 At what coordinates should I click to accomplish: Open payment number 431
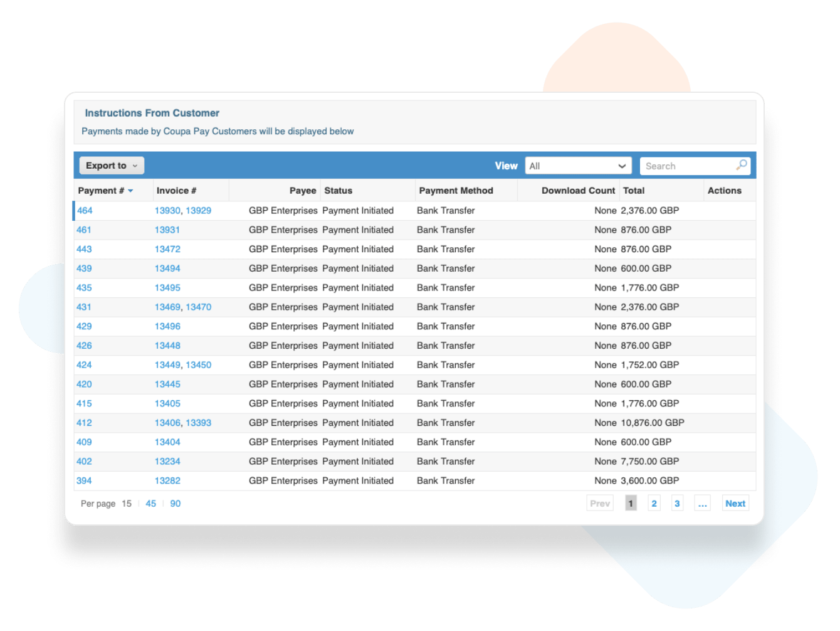click(x=84, y=307)
